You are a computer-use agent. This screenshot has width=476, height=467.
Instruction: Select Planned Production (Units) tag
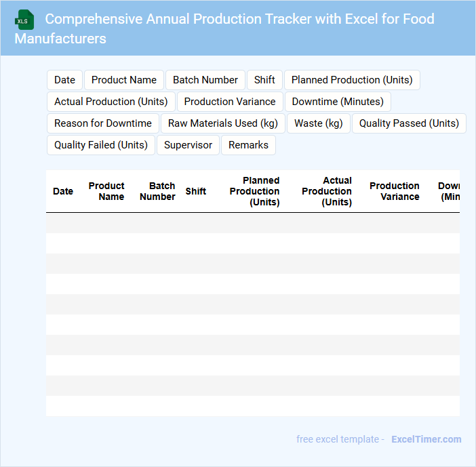click(352, 80)
